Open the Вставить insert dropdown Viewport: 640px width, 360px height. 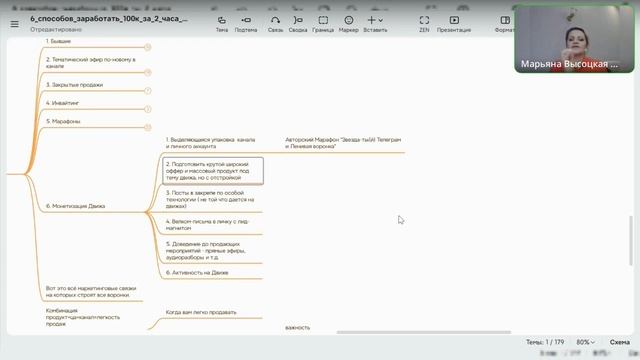coord(375,24)
